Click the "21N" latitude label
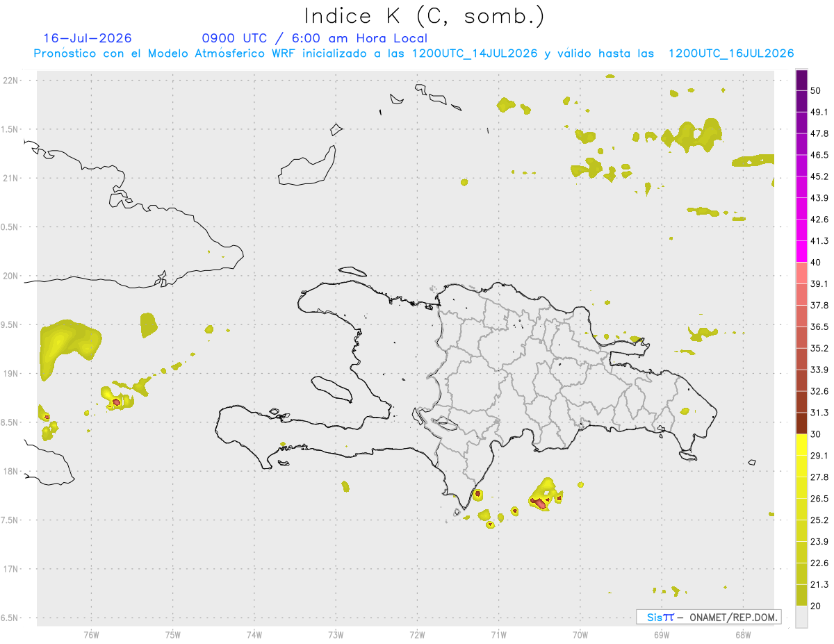The image size is (834, 644). tap(12, 179)
